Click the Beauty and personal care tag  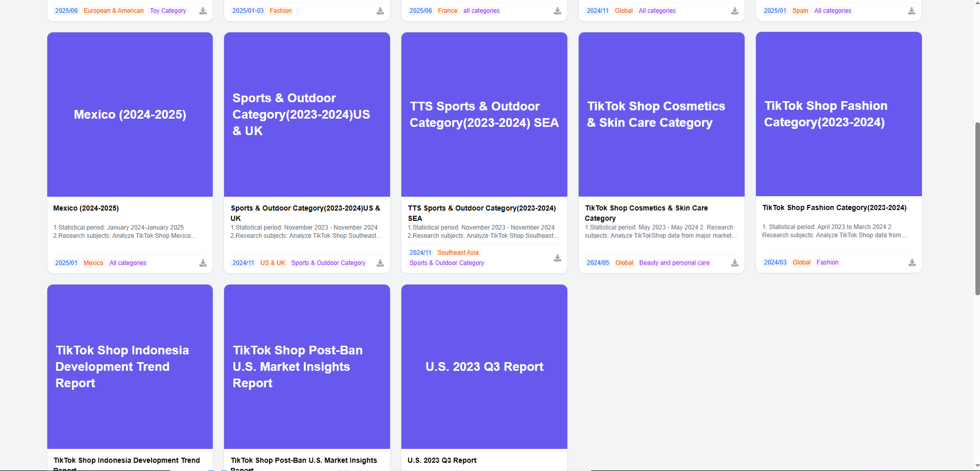coord(674,263)
